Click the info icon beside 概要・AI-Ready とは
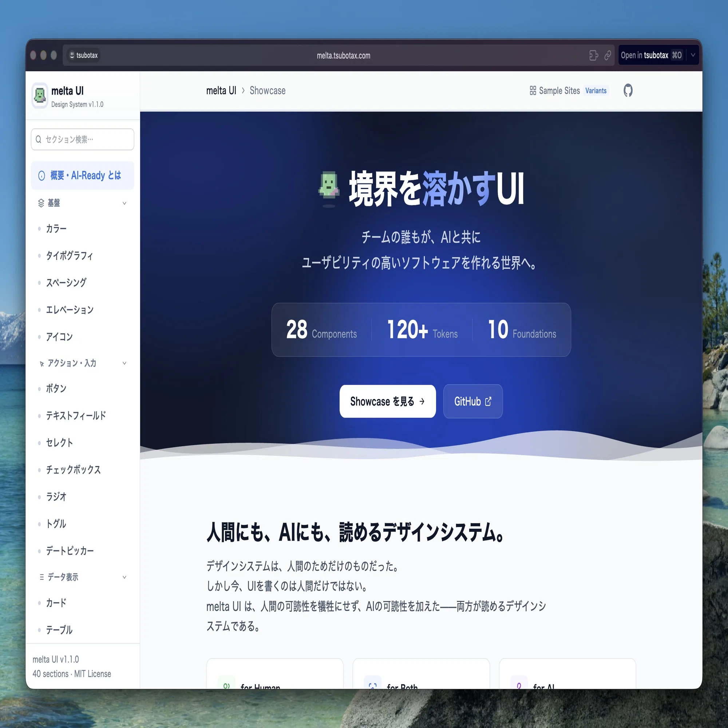The width and height of the screenshot is (728, 728). pos(41,175)
